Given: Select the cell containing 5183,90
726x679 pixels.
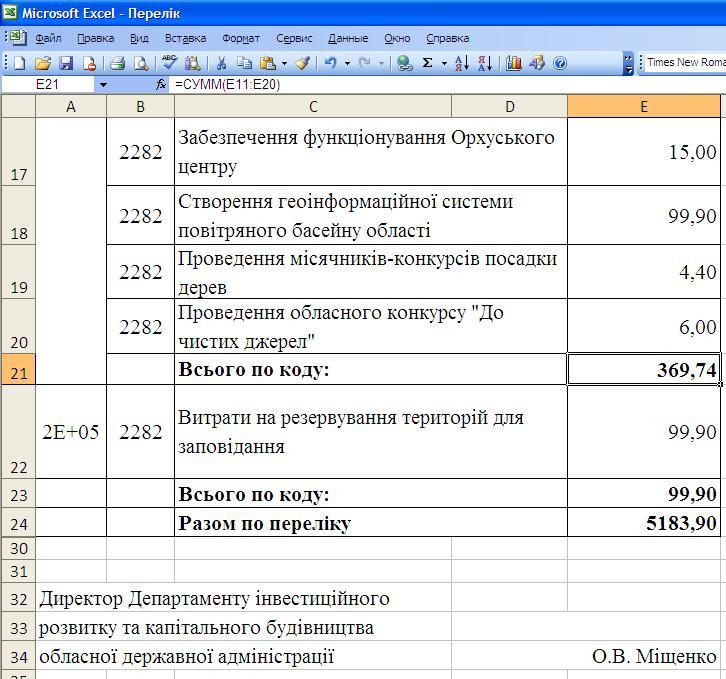Looking at the screenshot, I should 643,523.
